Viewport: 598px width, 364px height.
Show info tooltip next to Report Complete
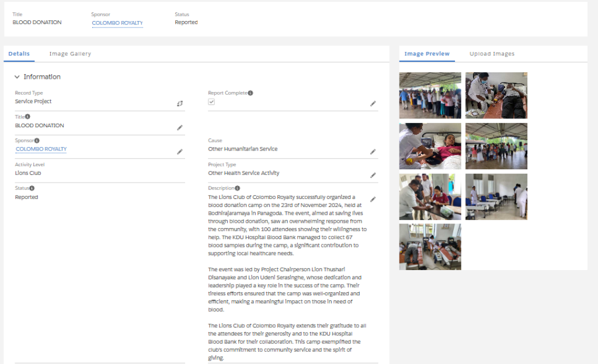point(251,93)
